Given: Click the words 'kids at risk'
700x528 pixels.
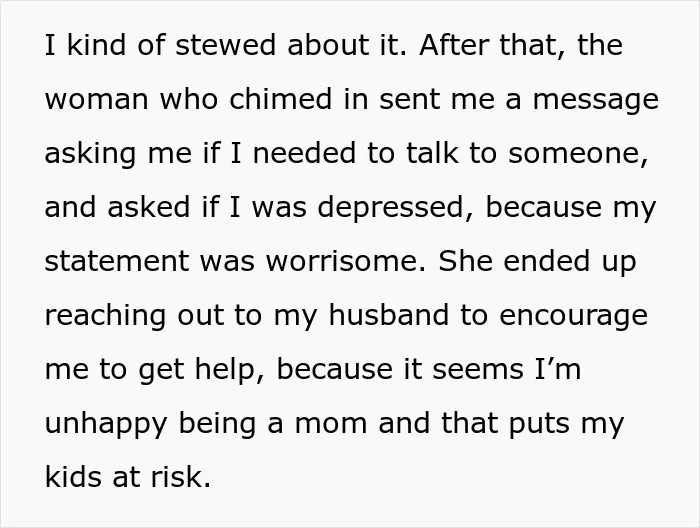Looking at the screenshot, I should [x=128, y=477].
